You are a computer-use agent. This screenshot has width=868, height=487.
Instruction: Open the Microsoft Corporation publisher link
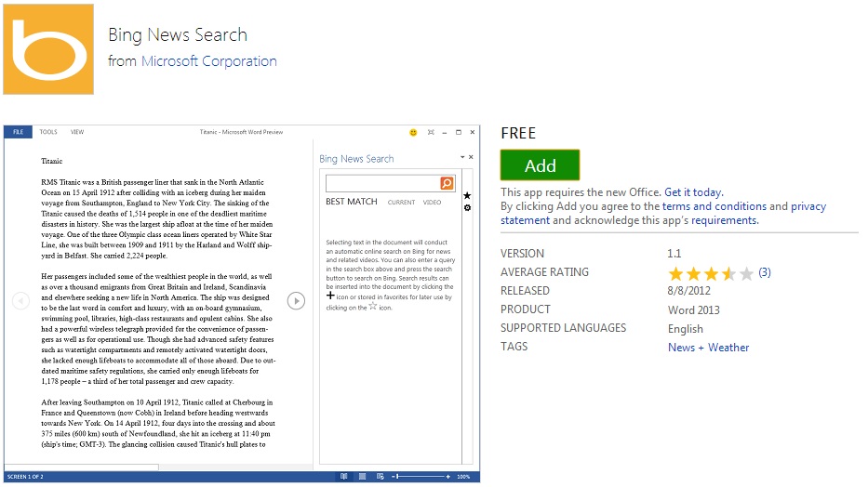point(208,60)
